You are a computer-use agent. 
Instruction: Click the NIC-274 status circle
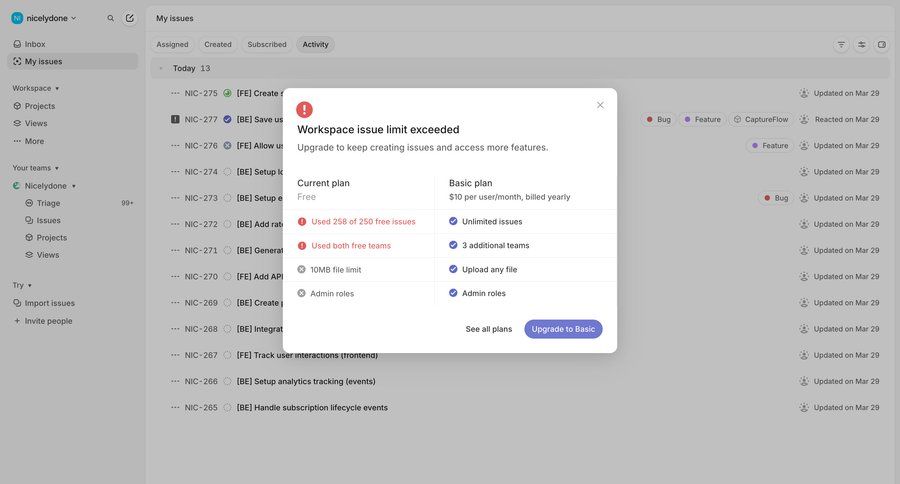point(227,172)
